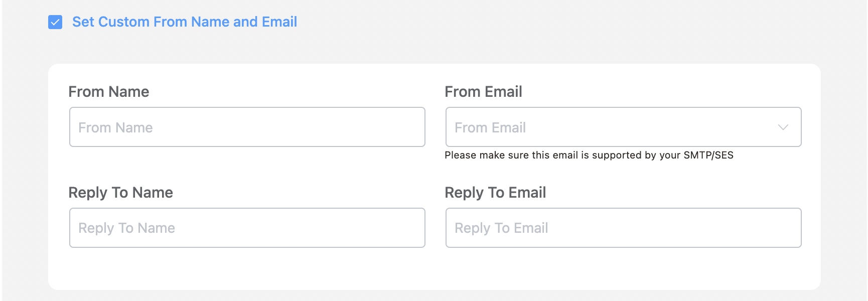This screenshot has width=868, height=301.
Task: Click the Set Custom From Name and Email label
Action: click(x=185, y=22)
